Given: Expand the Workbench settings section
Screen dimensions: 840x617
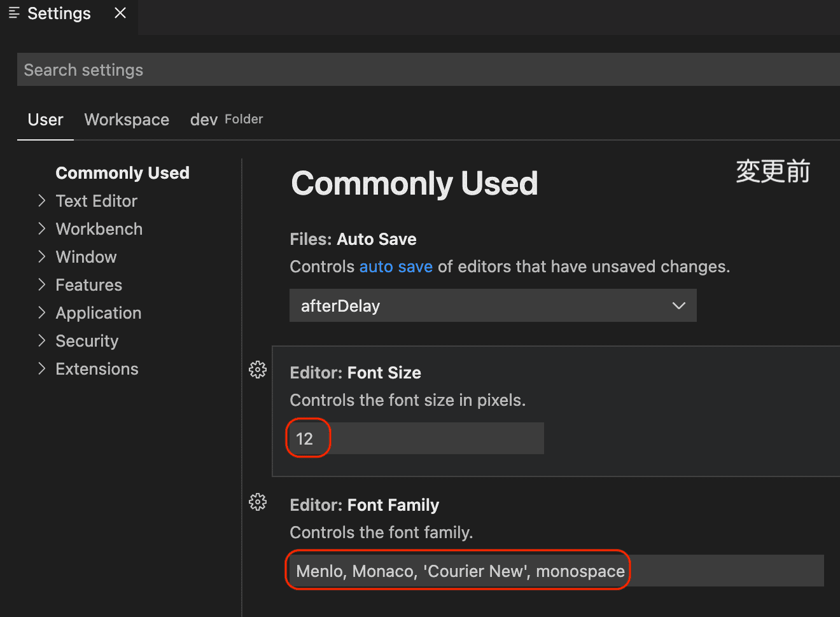Looking at the screenshot, I should tap(42, 229).
